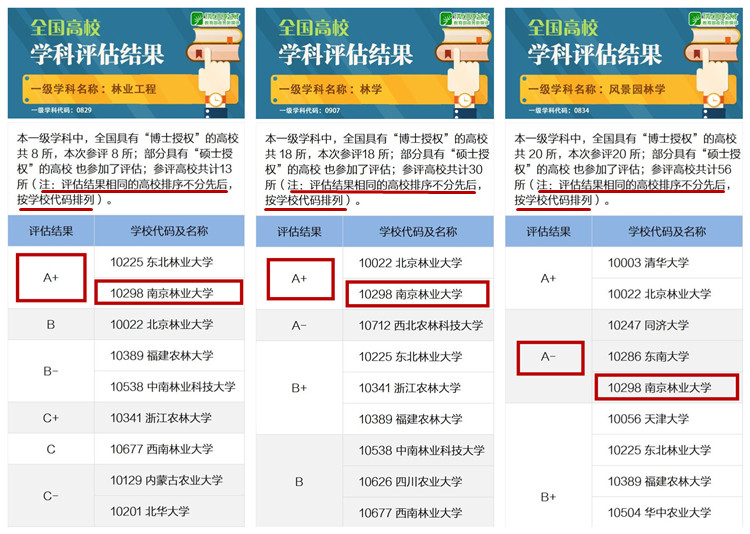This screenshot has width=750, height=534.
Task: Select the row 10712 西北农林科技大学
Action: tap(421, 325)
